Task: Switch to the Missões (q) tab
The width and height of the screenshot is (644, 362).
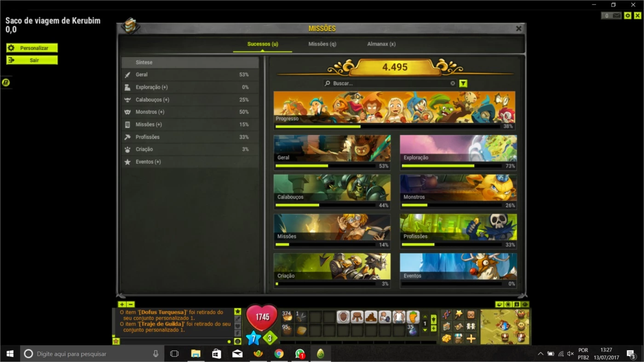Action: click(x=322, y=44)
